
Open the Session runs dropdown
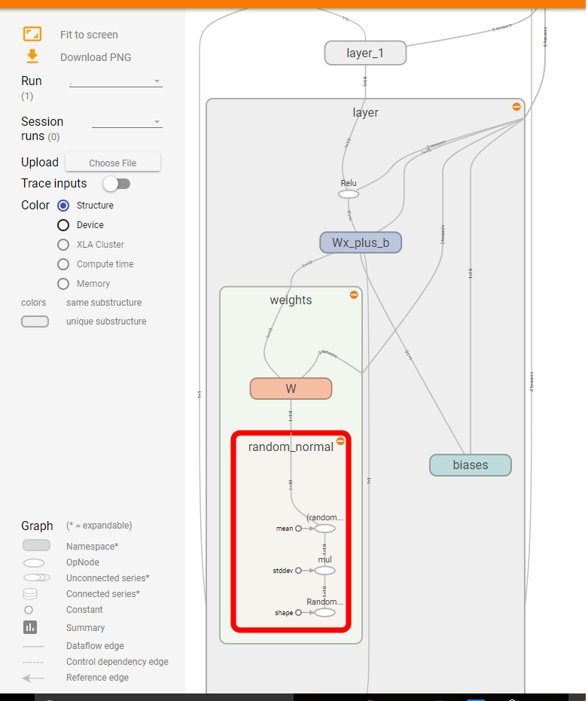pos(127,122)
